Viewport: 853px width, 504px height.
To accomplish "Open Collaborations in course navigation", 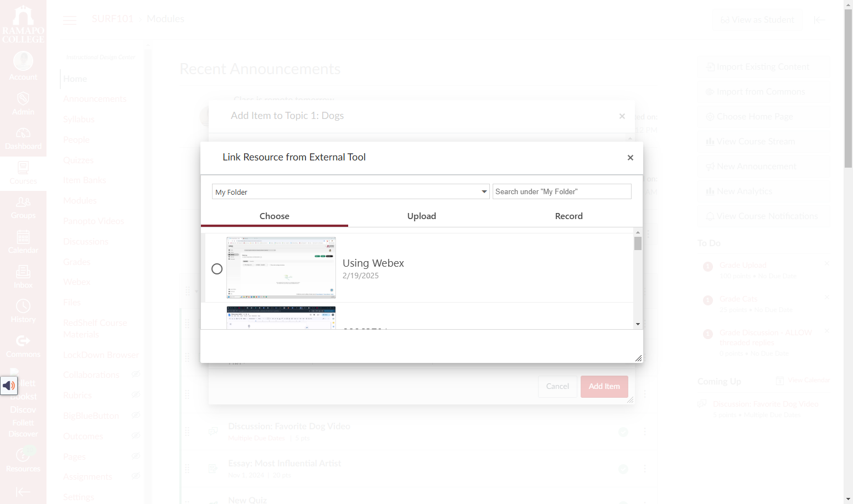I will [91, 375].
